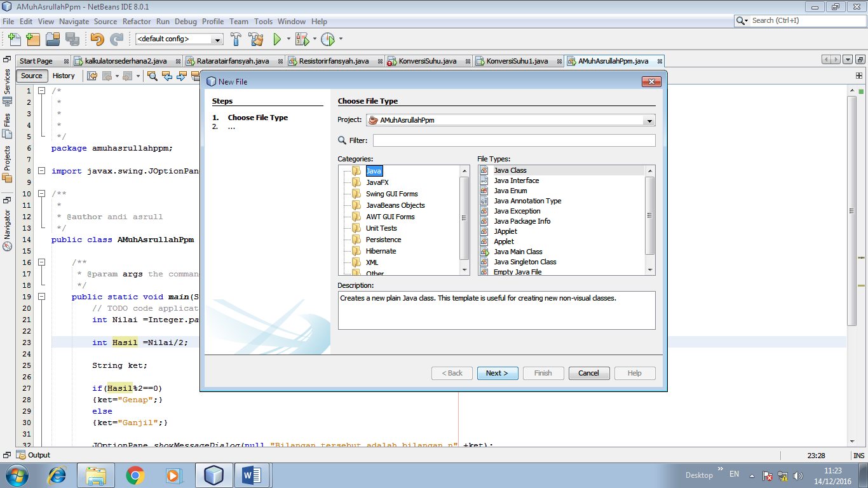This screenshot has width=868, height=488.
Task: Open the Output tab at the bottom
Action: pos(34,455)
